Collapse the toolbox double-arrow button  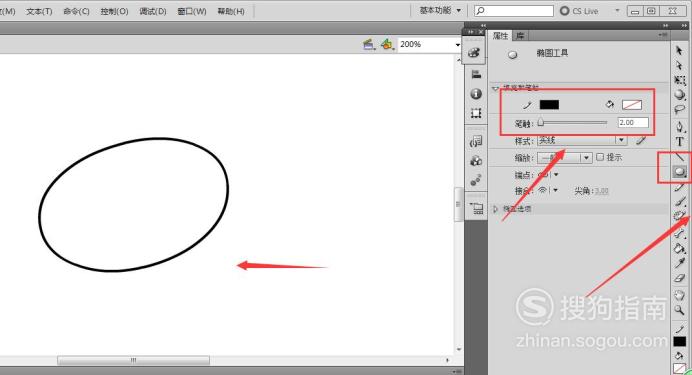pyautogui.click(x=684, y=26)
